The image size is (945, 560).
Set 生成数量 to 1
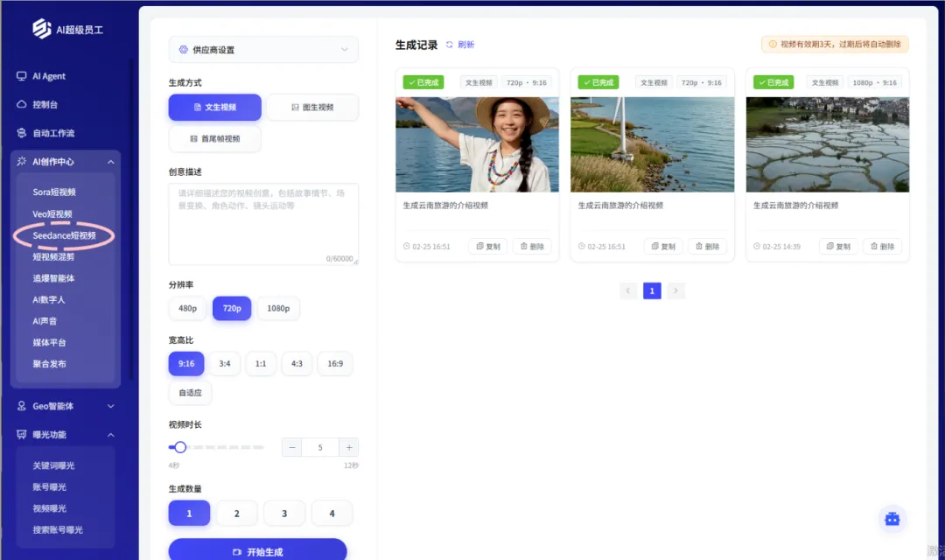[x=189, y=513]
